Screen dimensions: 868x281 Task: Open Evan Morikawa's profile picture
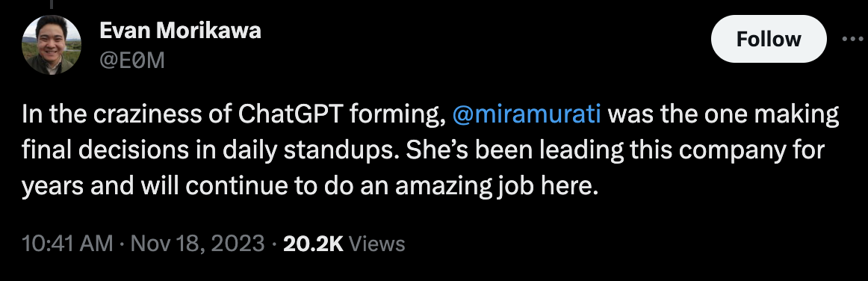pos(52,45)
